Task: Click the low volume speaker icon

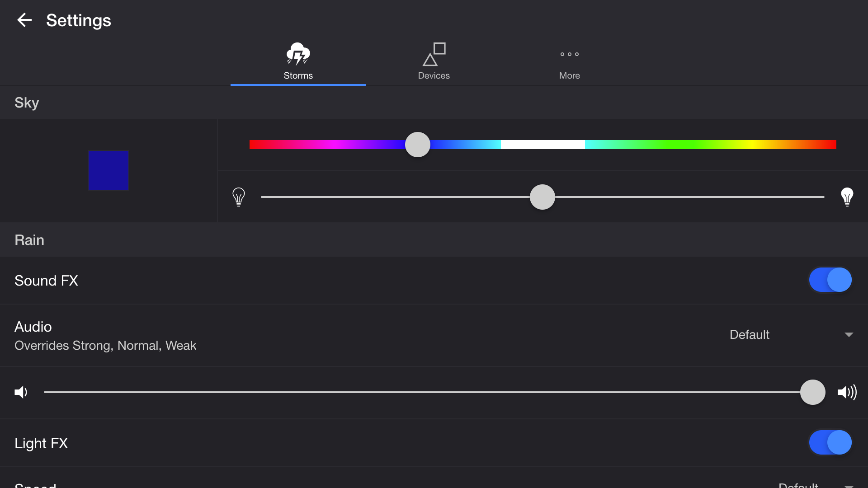Action: click(21, 392)
